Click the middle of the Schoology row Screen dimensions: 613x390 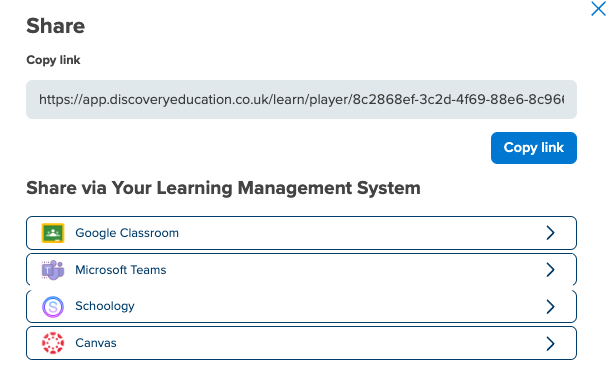click(301, 306)
